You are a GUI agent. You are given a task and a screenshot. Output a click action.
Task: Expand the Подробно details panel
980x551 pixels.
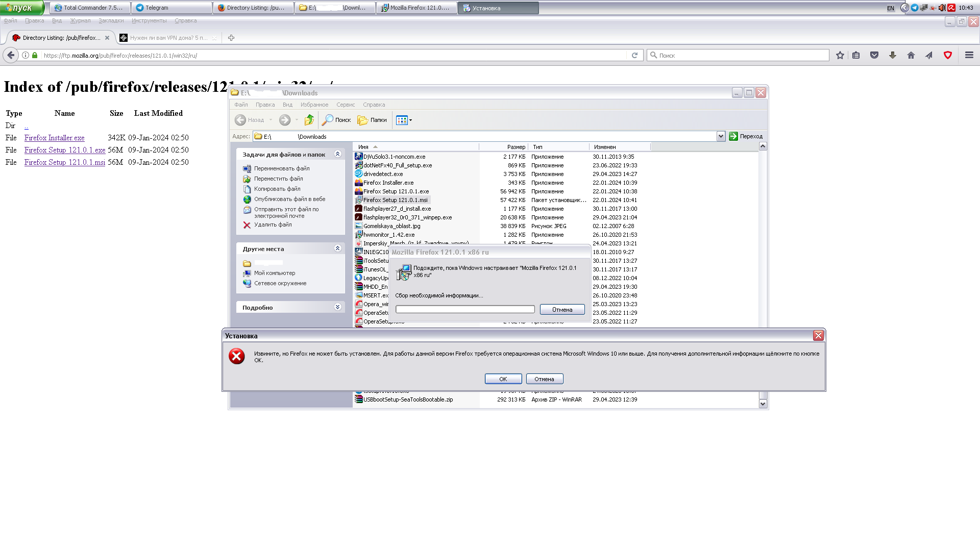tap(337, 307)
